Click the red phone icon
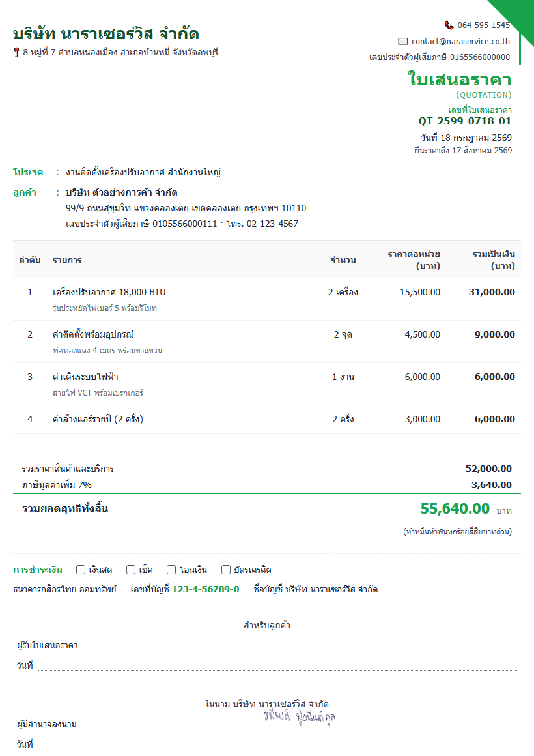This screenshot has width=534, height=756. click(x=449, y=25)
